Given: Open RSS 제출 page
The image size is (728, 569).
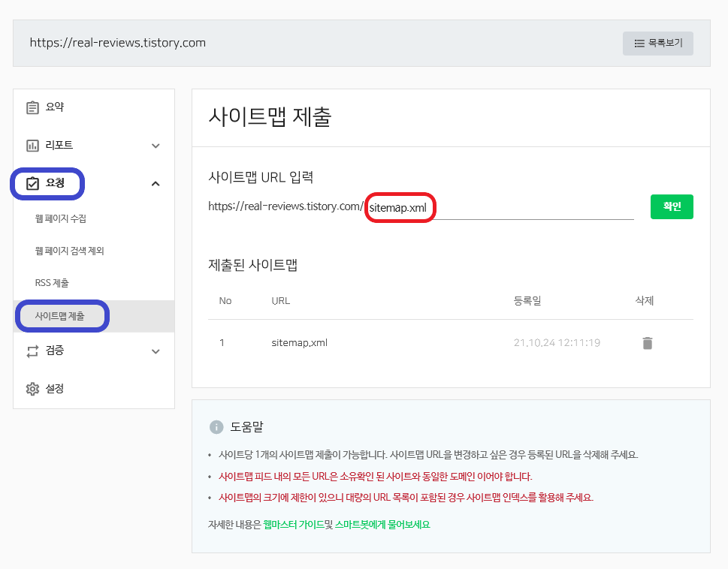Looking at the screenshot, I should point(52,283).
